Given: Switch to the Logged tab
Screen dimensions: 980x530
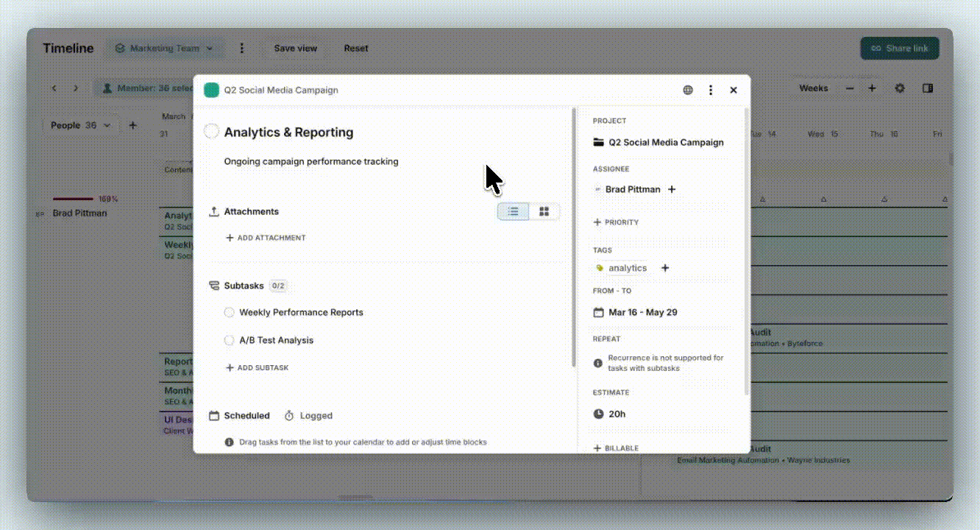Looking at the screenshot, I should (x=309, y=416).
